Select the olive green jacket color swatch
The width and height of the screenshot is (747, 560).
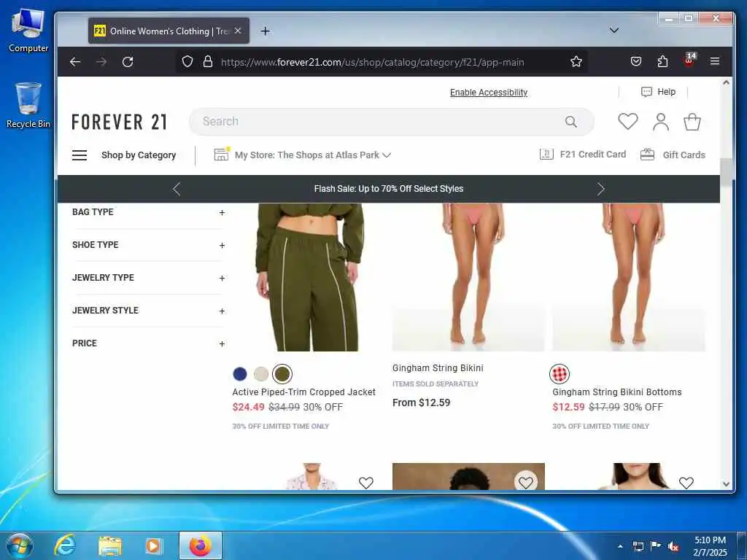click(282, 374)
